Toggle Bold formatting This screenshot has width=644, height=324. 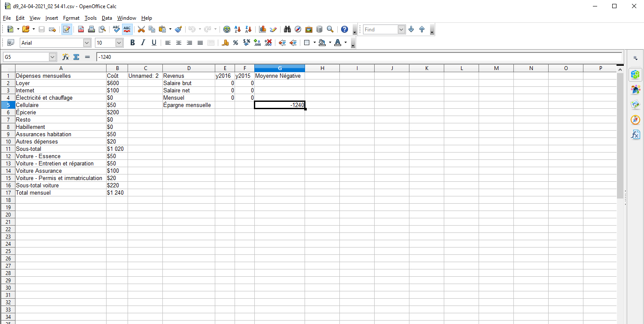(132, 43)
